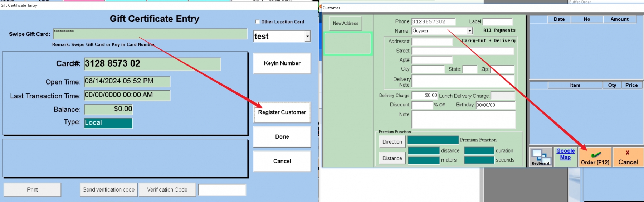Image resolution: width=644 pixels, height=202 pixels.
Task: Click the Delivery Charge amount field
Action: 425,95
